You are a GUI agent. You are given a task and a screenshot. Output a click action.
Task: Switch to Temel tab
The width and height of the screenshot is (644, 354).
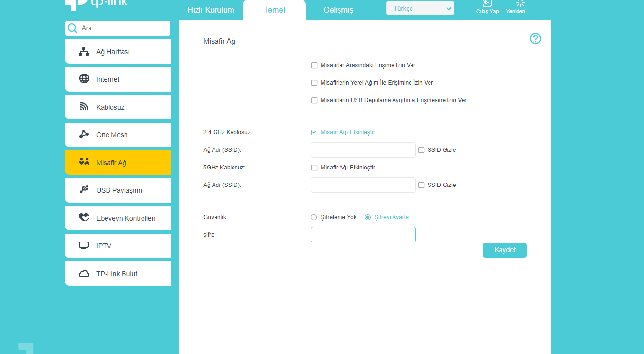click(274, 10)
